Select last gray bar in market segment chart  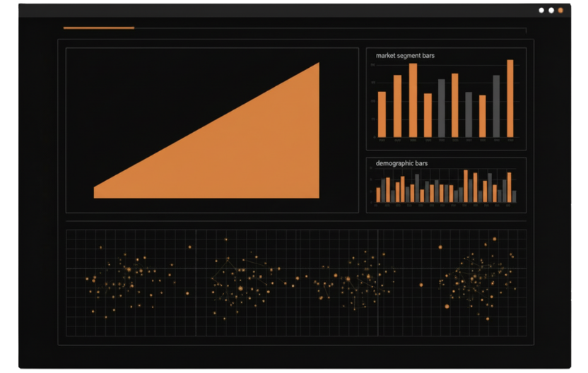496,106
